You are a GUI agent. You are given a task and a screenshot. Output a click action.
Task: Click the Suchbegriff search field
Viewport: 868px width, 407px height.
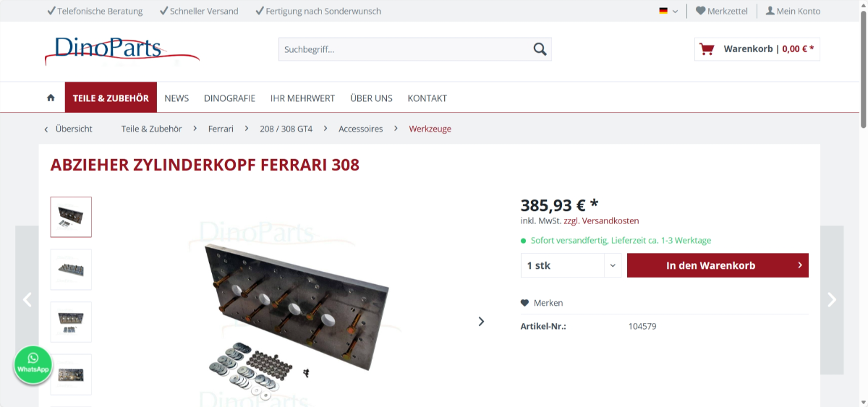pyautogui.click(x=404, y=49)
